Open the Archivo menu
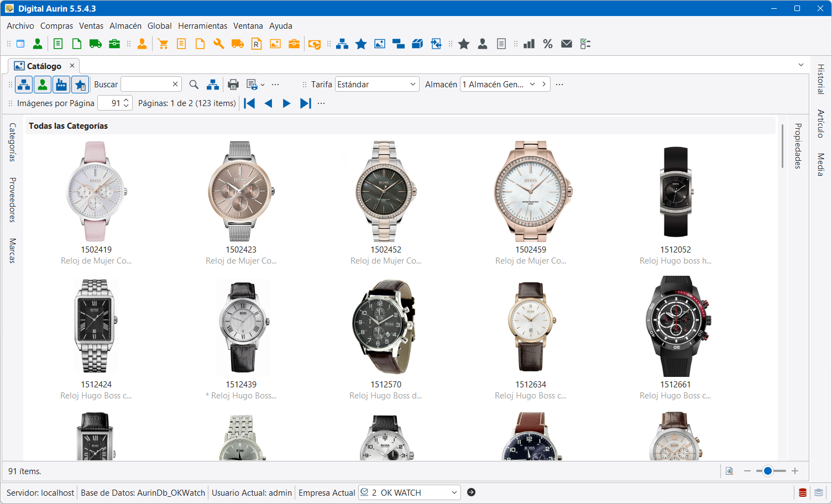 [x=20, y=26]
